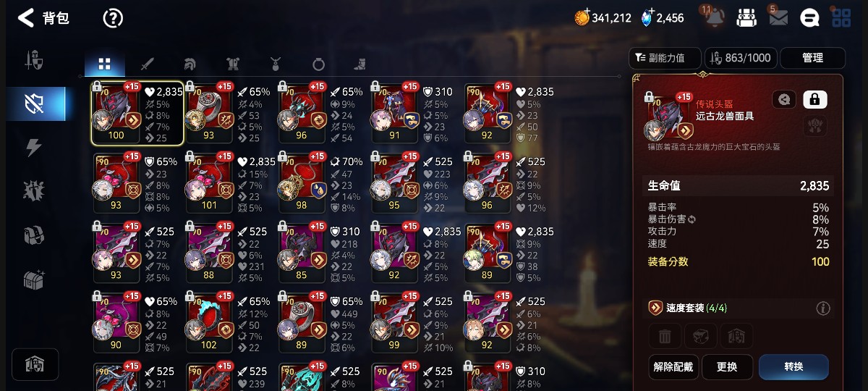Click the 更换 replace button

pyautogui.click(x=727, y=366)
